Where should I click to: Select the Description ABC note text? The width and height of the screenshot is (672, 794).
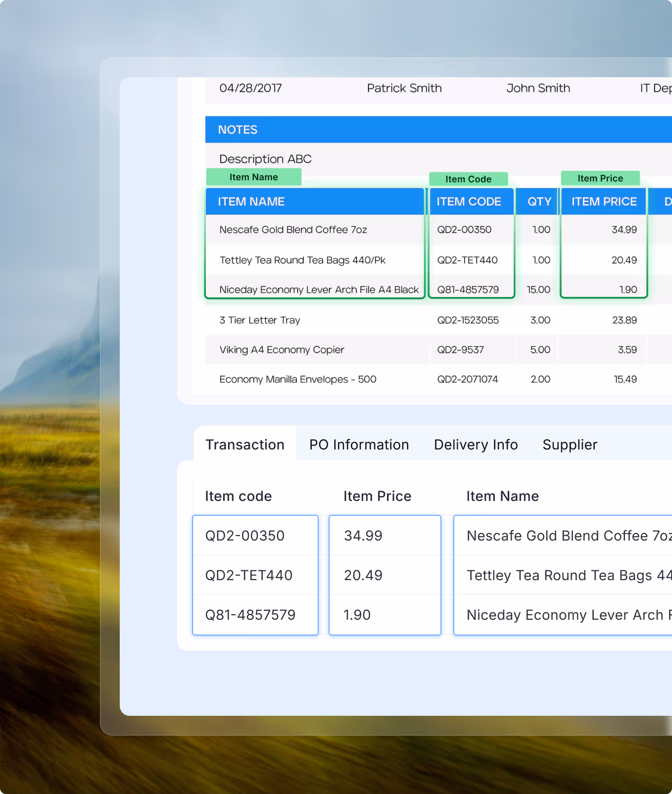(x=265, y=159)
